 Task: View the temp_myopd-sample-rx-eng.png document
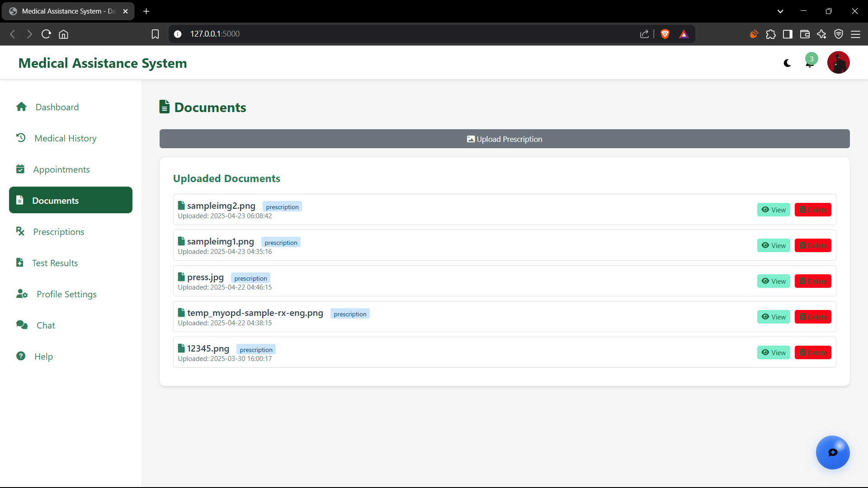tap(774, 317)
